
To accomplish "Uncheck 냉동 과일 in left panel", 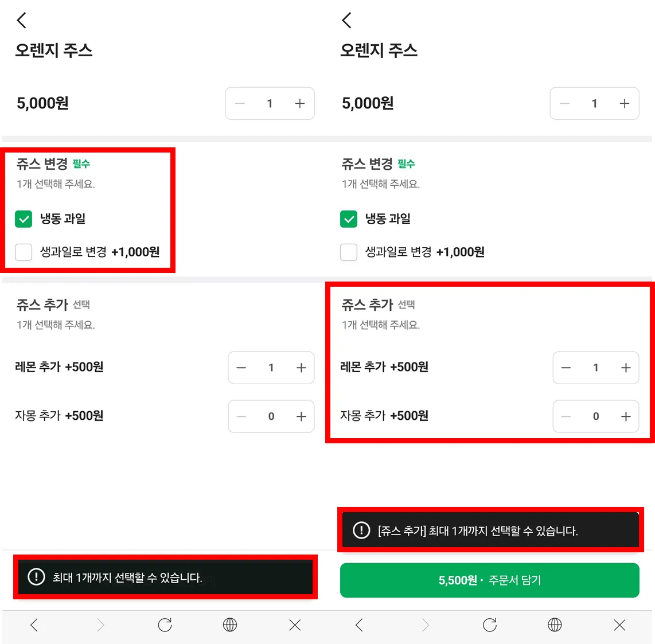I will (x=24, y=219).
